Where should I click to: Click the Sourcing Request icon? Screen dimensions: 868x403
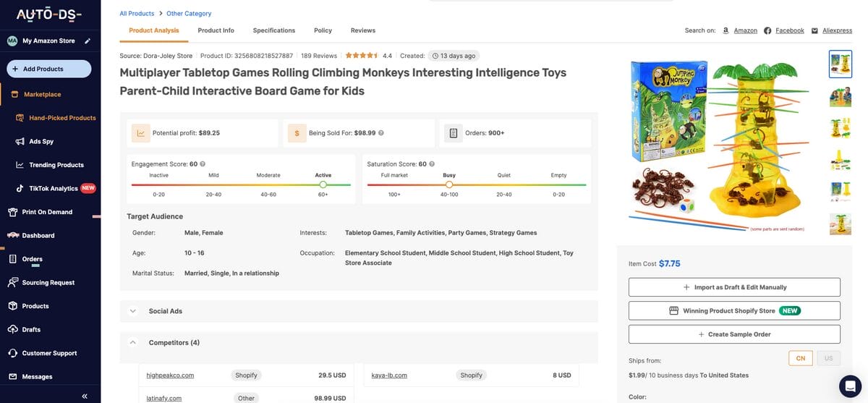pos(12,282)
